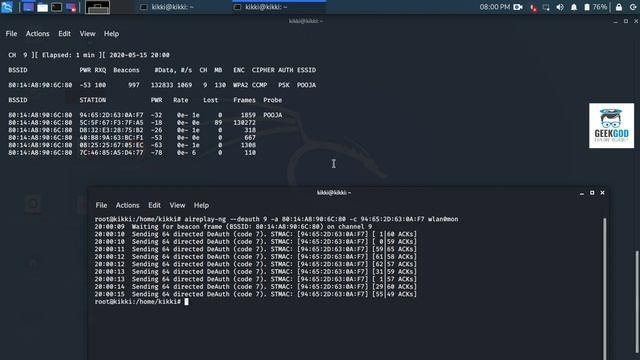Image resolution: width=640 pixels, height=360 pixels.
Task: Click the DeAuth line ending '[ 0|59 ACKs]'
Action: (x=256, y=242)
